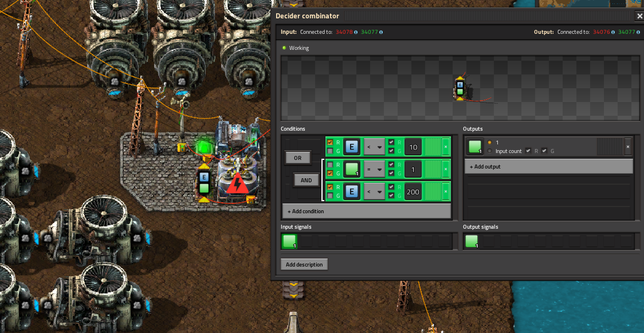Close the Decider combinator window

click(638, 16)
